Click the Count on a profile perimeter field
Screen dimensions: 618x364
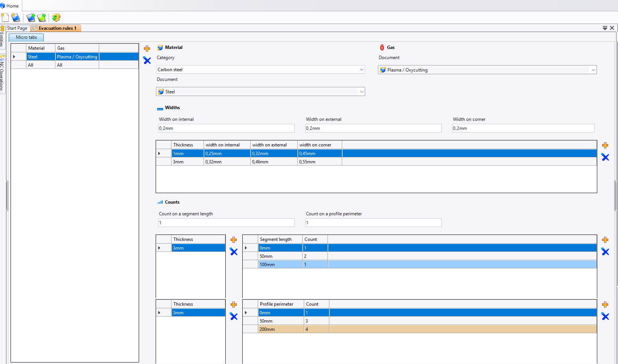pos(373,223)
